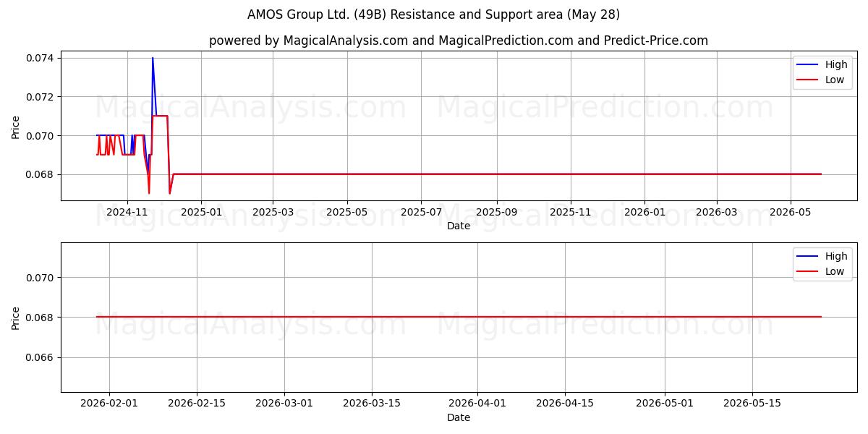Click the 2026-04-01 date tick

477,404
